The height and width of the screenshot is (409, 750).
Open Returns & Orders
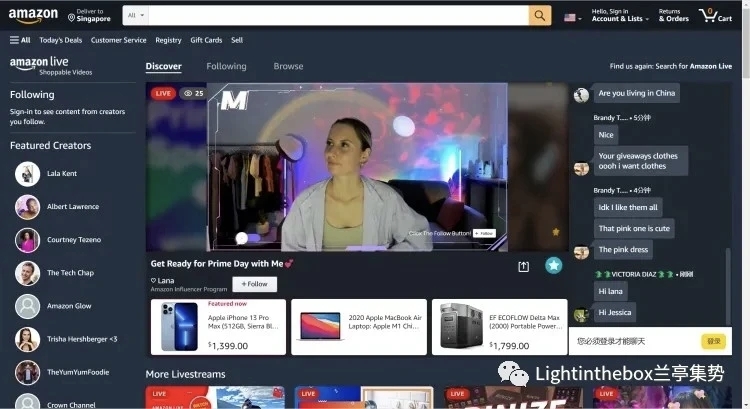[673, 15]
